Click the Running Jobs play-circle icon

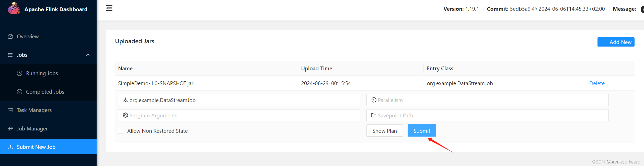tap(19, 73)
